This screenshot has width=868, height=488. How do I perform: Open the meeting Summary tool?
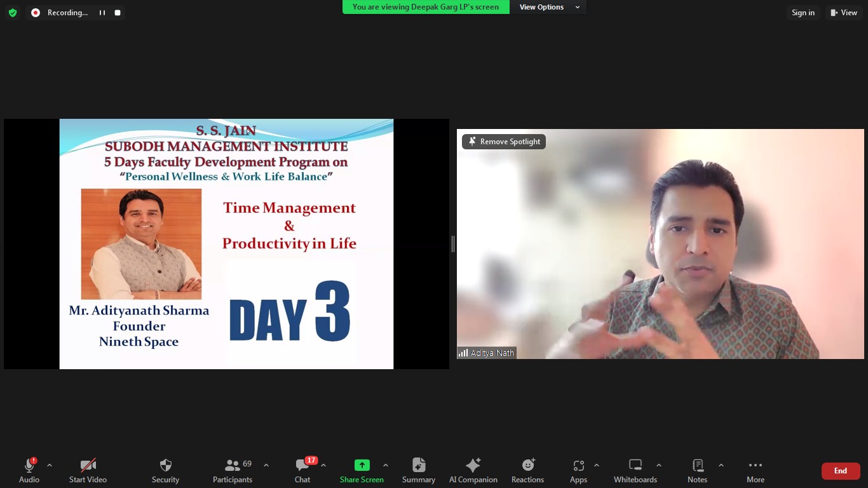click(419, 471)
